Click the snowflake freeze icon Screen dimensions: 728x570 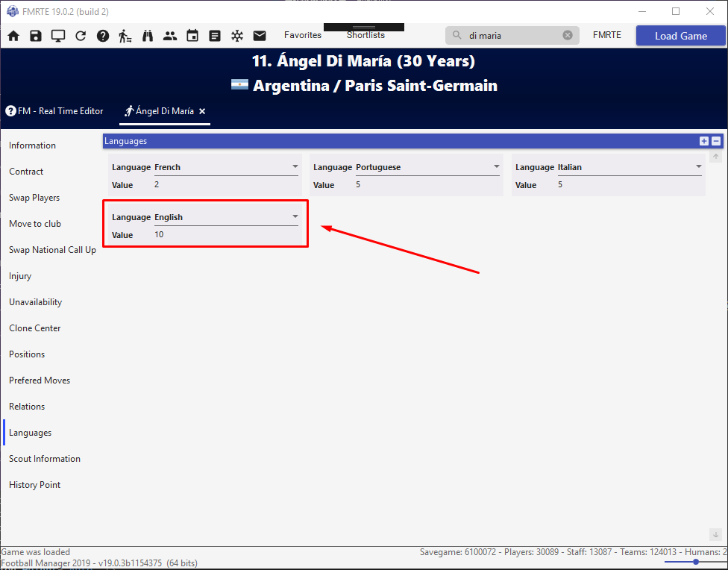pos(237,36)
